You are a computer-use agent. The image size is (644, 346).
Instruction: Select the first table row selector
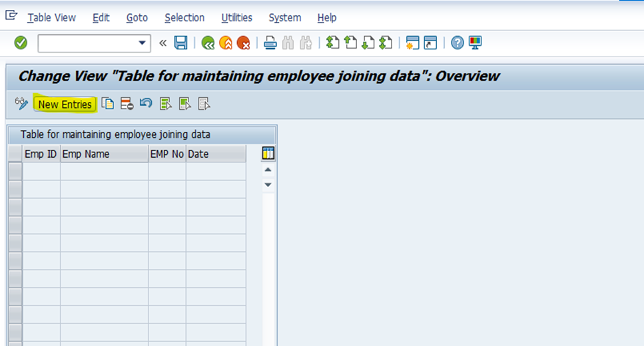point(15,171)
